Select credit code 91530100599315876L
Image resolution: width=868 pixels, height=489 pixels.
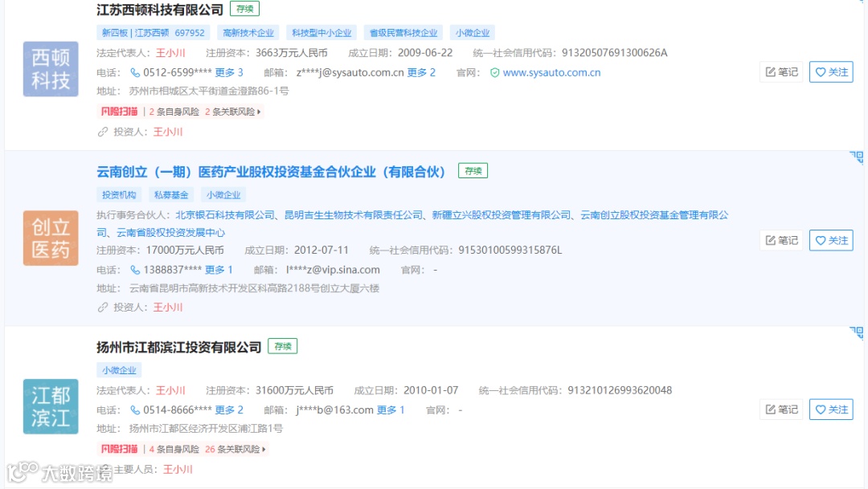coord(510,250)
